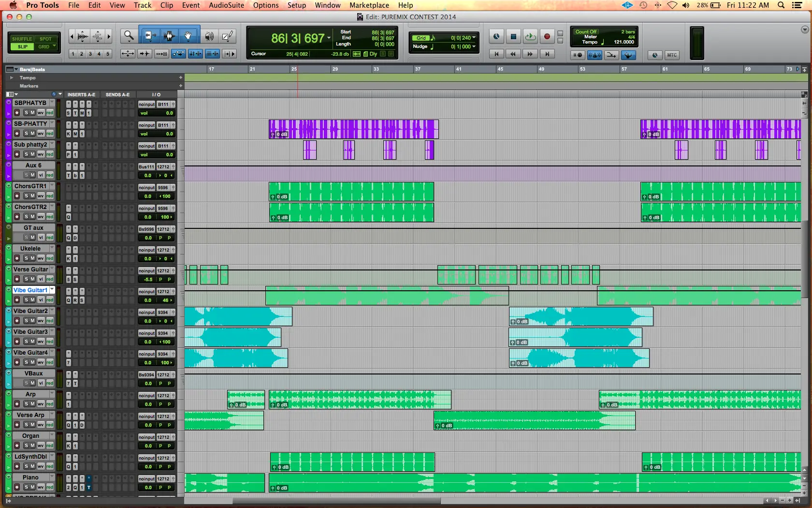
Task: Toggle Automation Follows Edit button
Action: point(178,54)
